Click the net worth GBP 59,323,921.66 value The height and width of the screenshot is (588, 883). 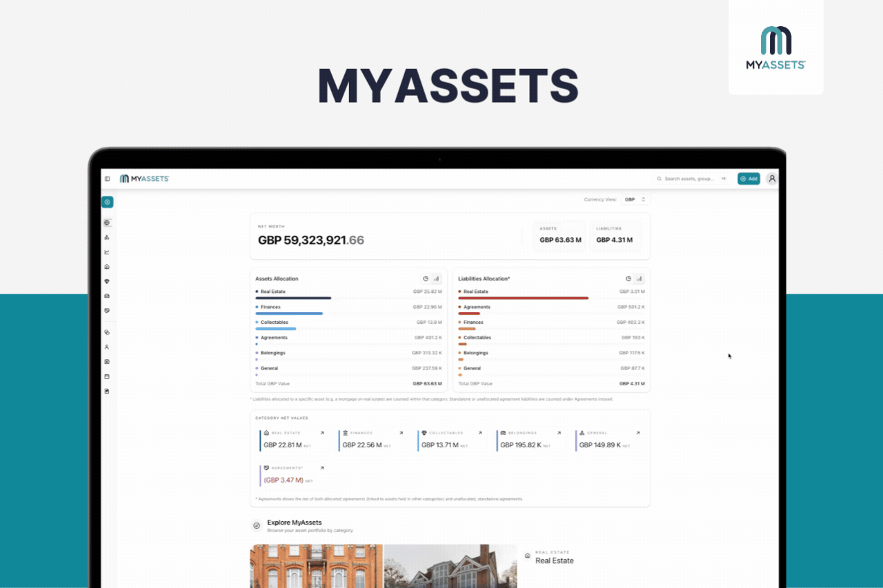click(x=311, y=240)
